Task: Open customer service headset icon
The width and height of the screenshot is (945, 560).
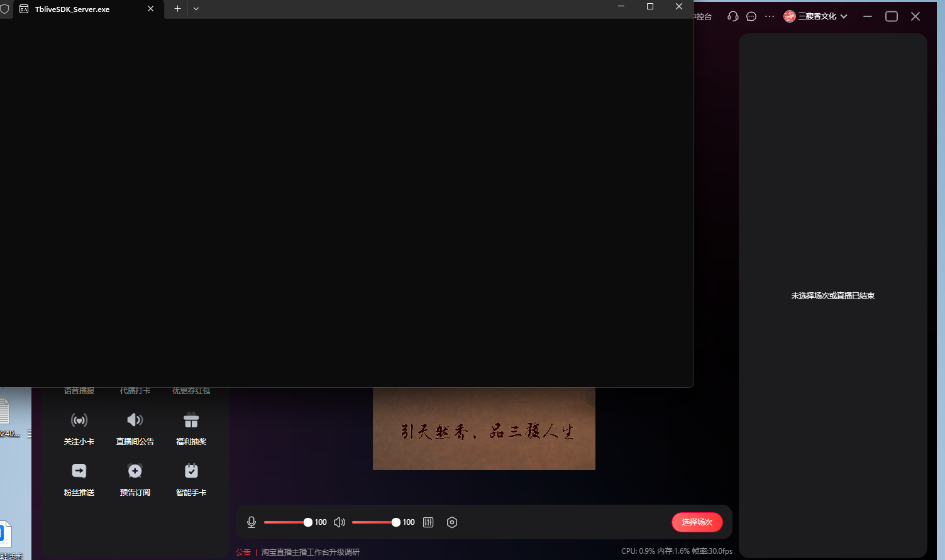Action: (732, 16)
